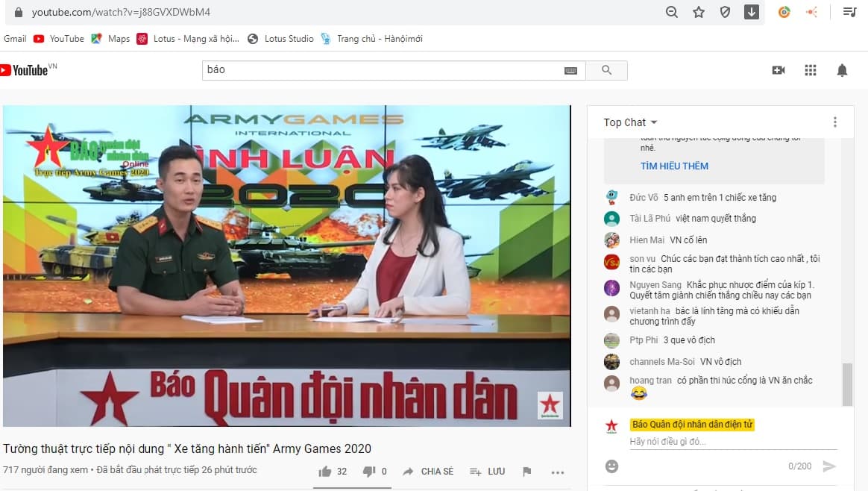Select message 'VN cố lên'
This screenshot has width=868, height=491.
[x=688, y=240]
